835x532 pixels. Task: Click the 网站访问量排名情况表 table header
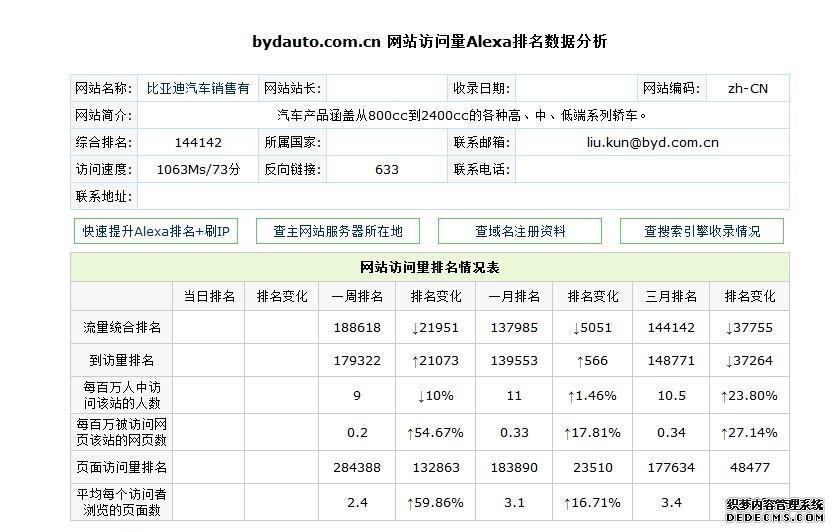430,267
